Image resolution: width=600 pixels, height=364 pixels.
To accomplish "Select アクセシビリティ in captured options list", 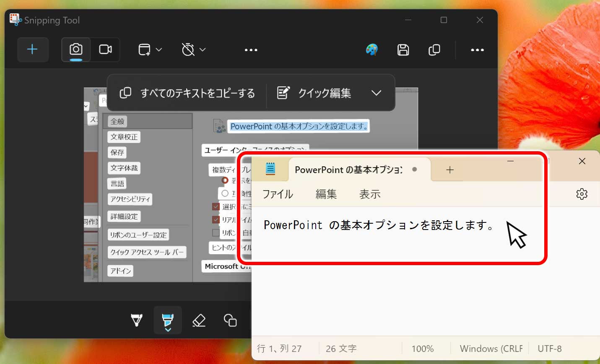I will 130,199.
